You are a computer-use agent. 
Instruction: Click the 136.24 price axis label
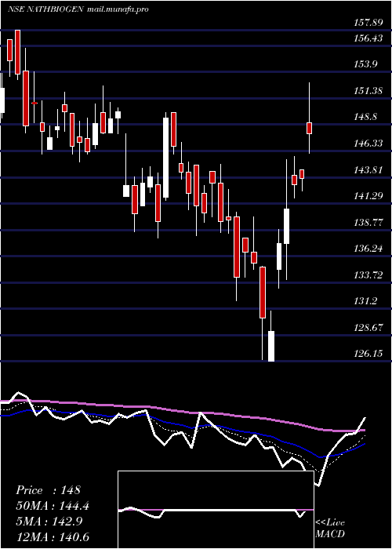point(367,249)
